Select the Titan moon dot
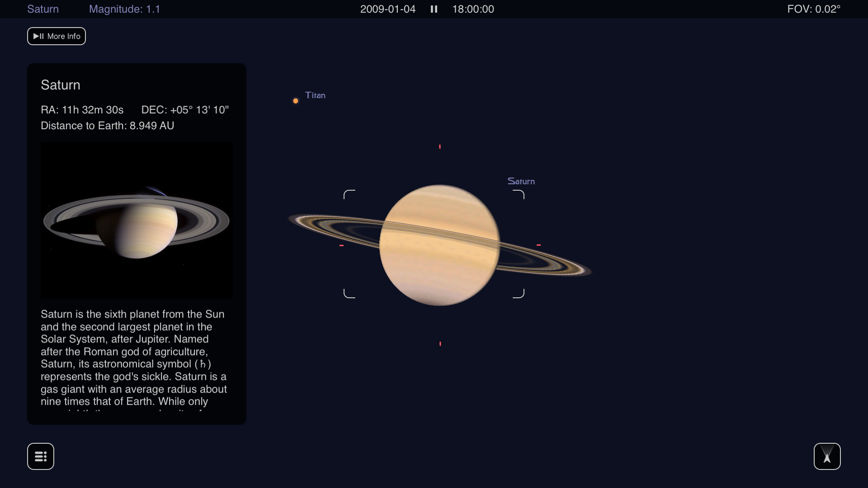 click(x=296, y=101)
